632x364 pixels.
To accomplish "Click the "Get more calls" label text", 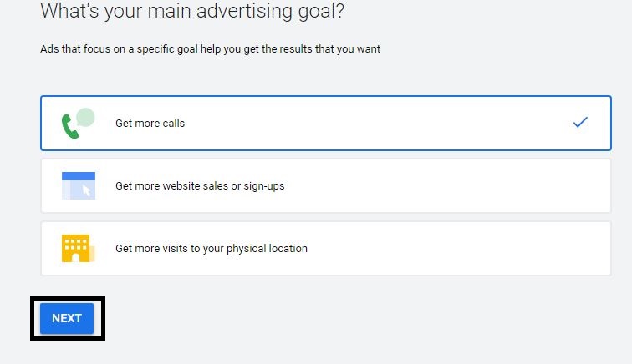I will coord(150,123).
